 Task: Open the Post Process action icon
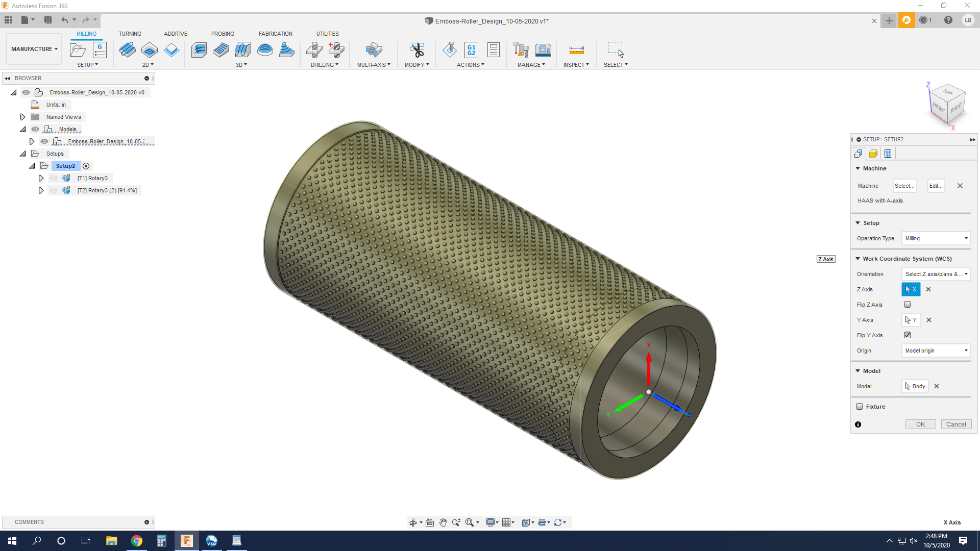(x=471, y=49)
